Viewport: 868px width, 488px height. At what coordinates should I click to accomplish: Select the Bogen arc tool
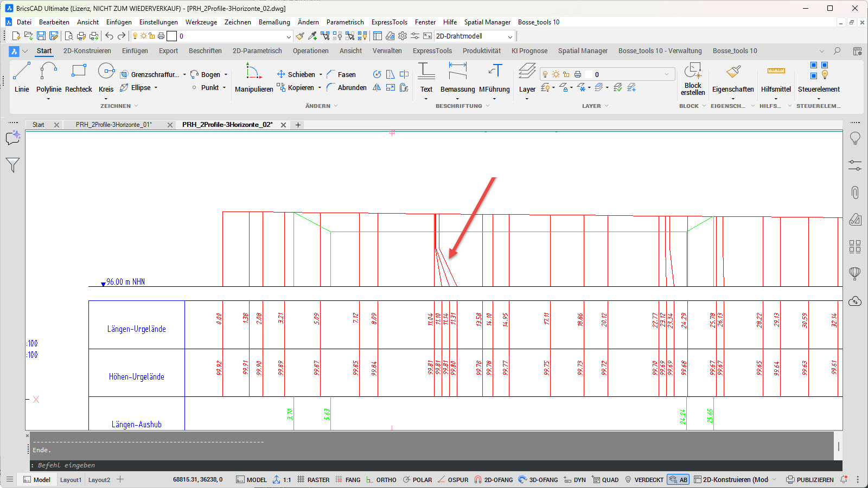tap(206, 75)
